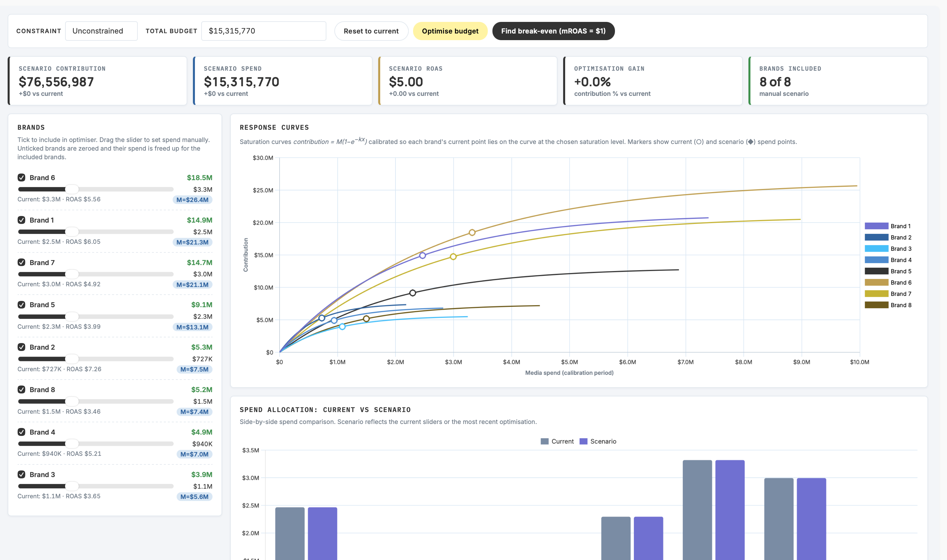Click Brand 7 current point marker on curve
This screenshot has width=947, height=560.
(453, 256)
